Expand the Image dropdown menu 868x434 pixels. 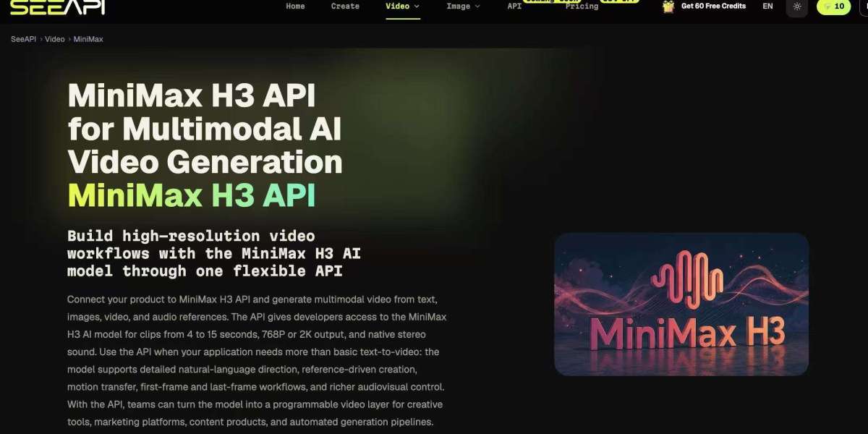[x=463, y=6]
